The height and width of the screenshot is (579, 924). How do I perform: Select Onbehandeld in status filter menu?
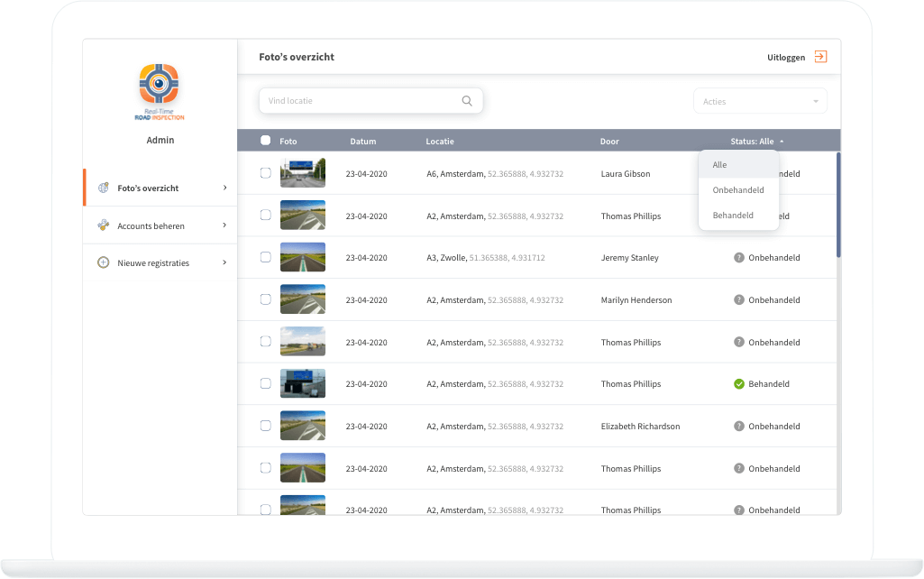pos(738,190)
